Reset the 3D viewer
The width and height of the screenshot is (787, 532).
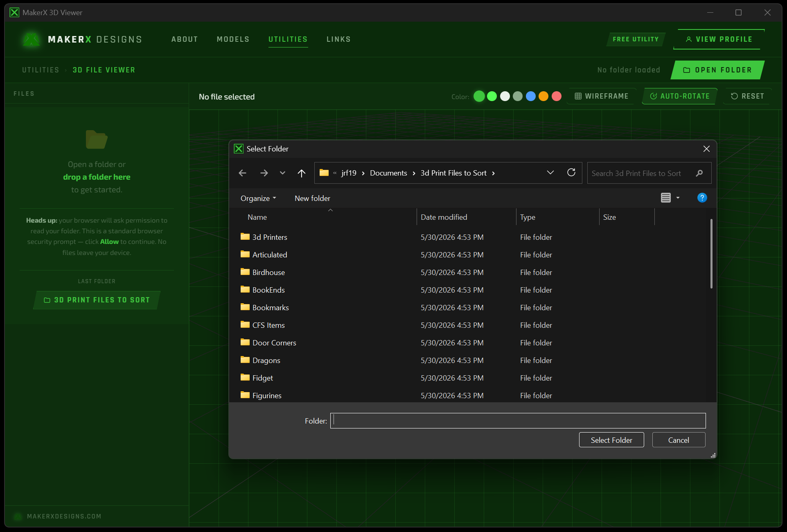[747, 96]
